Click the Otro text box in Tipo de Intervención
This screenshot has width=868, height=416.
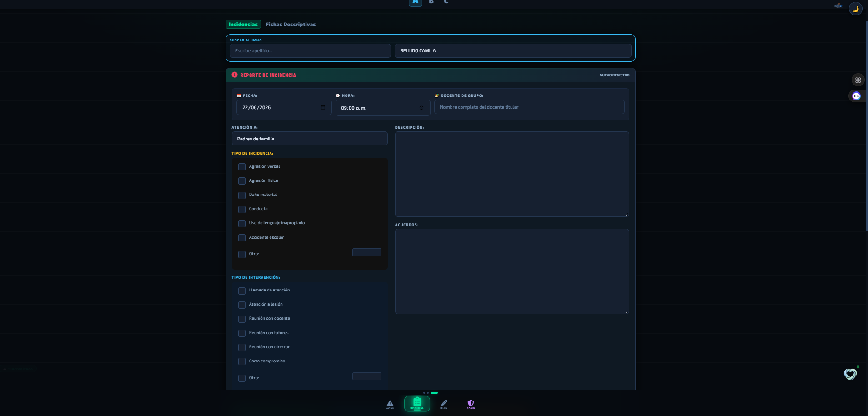coord(367,376)
